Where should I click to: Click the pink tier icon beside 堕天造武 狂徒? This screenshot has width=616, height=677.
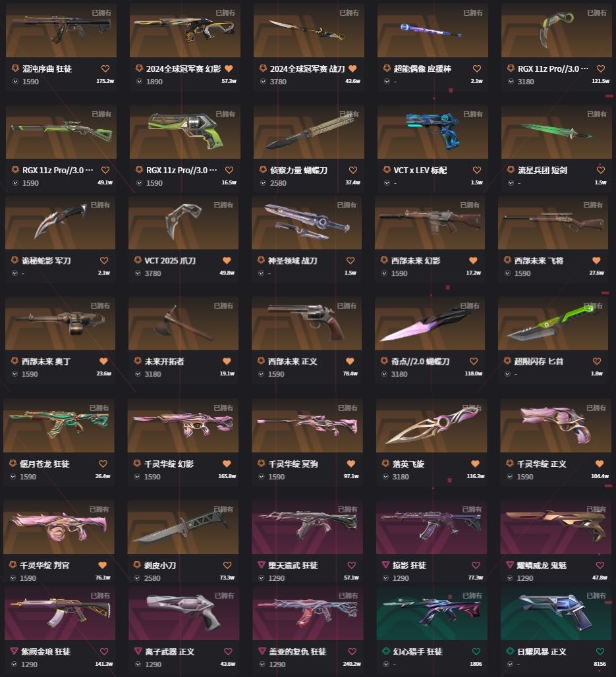coord(261,565)
